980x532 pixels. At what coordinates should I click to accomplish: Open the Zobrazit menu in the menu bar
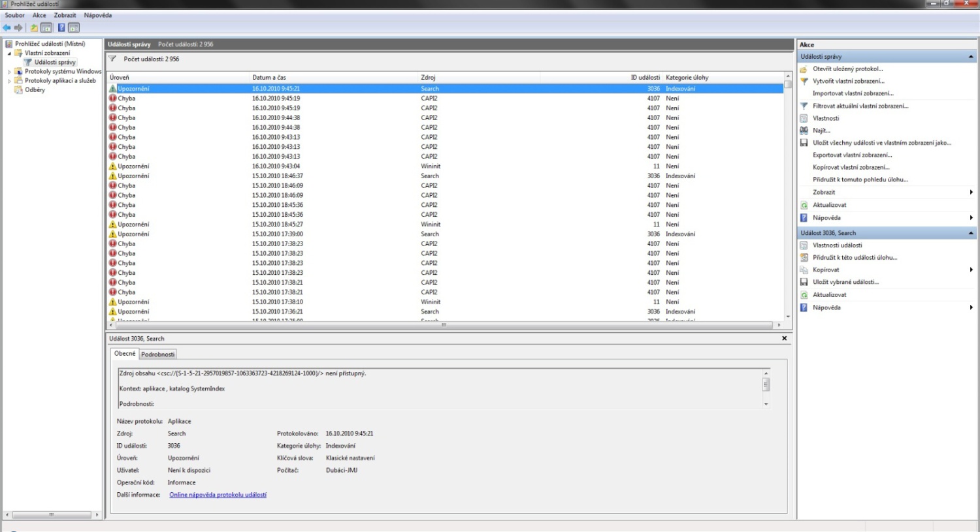point(65,15)
